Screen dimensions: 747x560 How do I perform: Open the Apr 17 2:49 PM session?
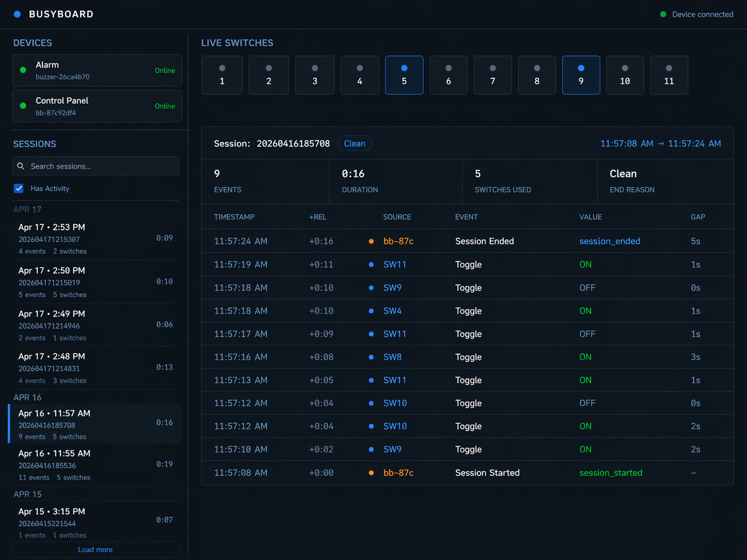95,325
